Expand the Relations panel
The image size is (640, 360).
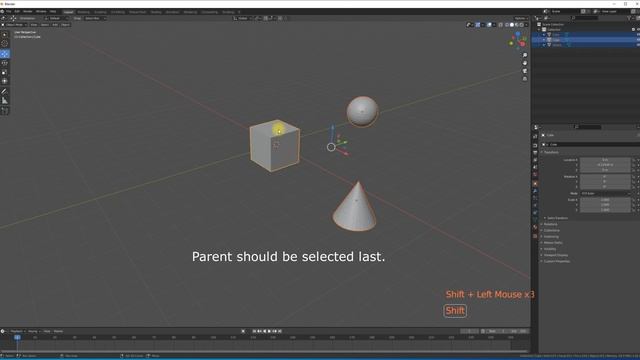pyautogui.click(x=550, y=224)
